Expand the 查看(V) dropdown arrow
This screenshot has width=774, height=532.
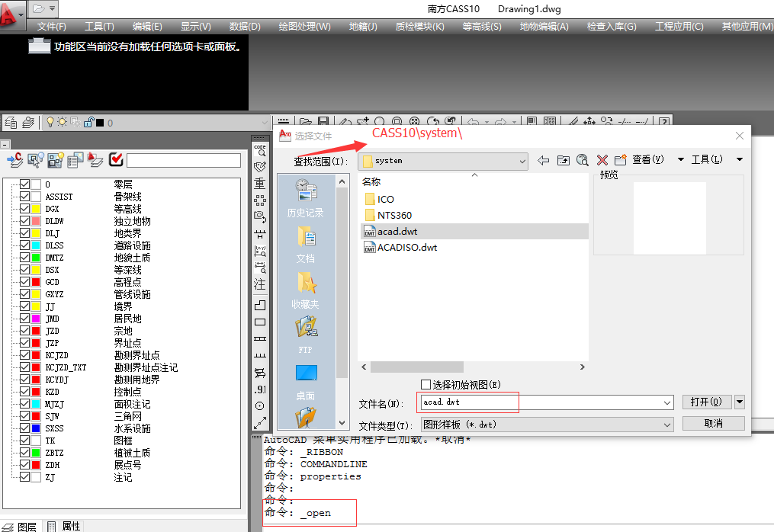[681, 159]
